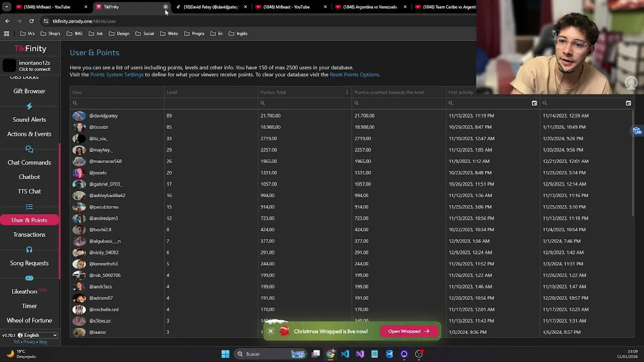The height and width of the screenshot is (362, 644).
Task: Reload the page with the refresh icon
Action: (31, 21)
